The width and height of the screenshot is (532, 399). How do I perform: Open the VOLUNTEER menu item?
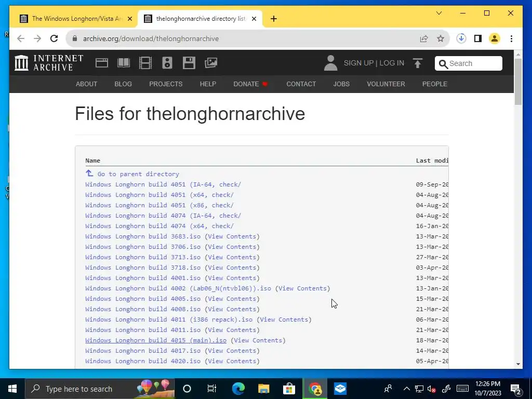click(x=386, y=84)
